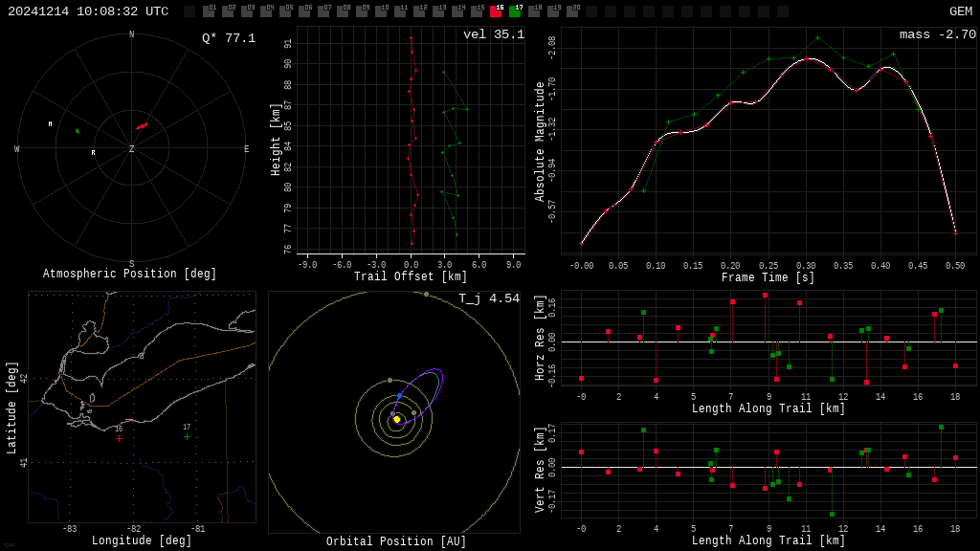Click the Vert Res [km] axis label
980x551 pixels.
(x=540, y=471)
